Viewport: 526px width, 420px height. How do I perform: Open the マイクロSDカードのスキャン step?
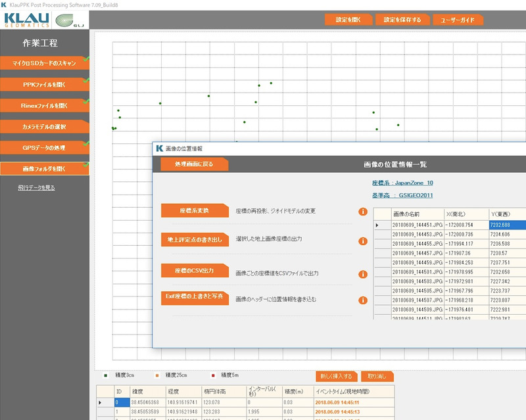tap(45, 64)
